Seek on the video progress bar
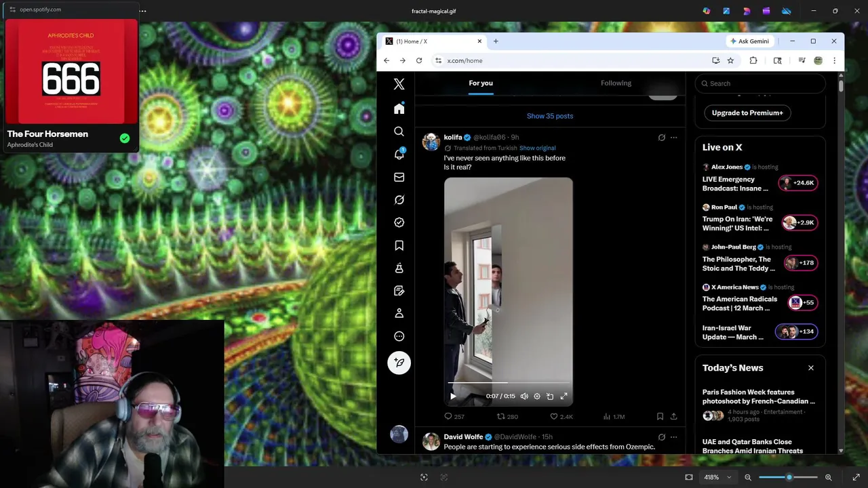The image size is (868, 488). (x=509, y=384)
